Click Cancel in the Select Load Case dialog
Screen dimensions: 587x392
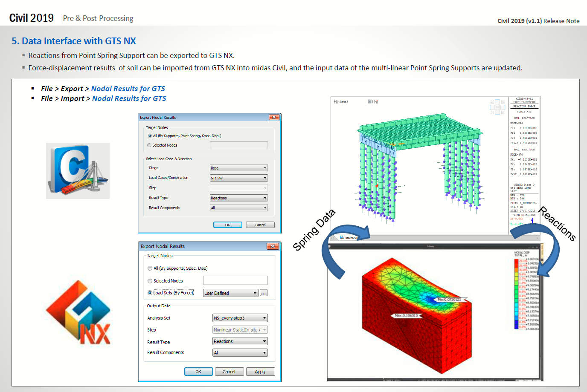260,225
